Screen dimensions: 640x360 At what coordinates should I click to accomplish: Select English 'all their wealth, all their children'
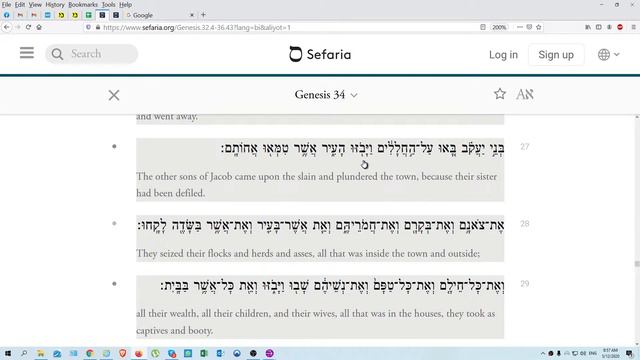(x=316, y=322)
